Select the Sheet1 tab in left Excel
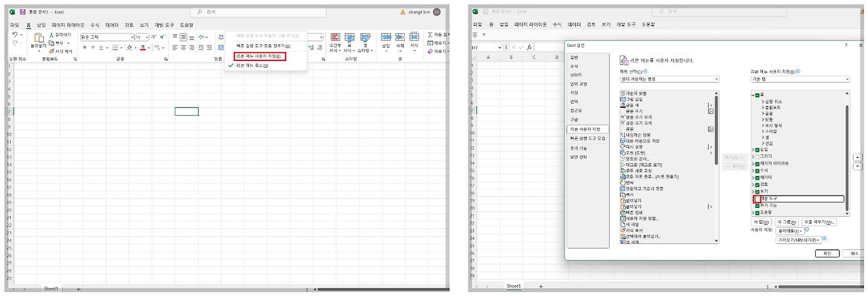The image size is (868, 296). click(51, 289)
